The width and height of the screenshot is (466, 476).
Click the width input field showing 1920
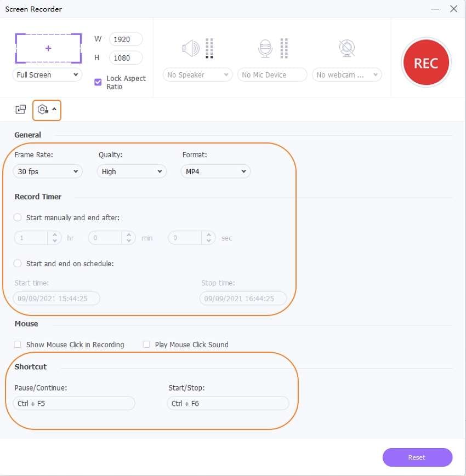click(126, 39)
